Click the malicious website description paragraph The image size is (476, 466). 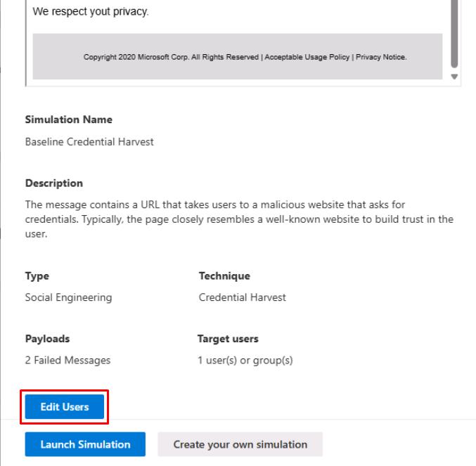click(238, 217)
